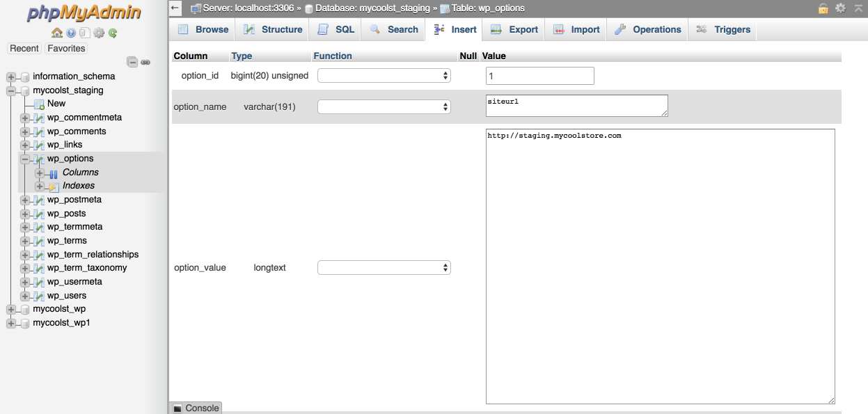Open the Export tab
868x414 pixels.
[514, 29]
